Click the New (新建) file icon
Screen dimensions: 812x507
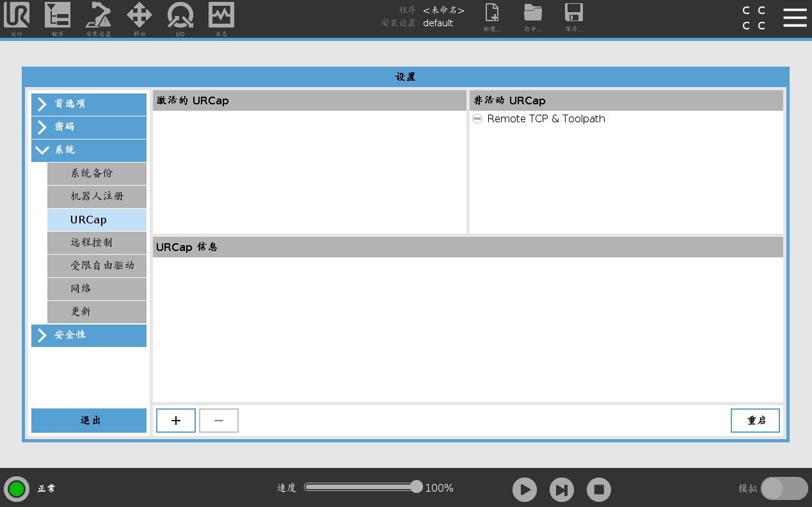point(492,18)
